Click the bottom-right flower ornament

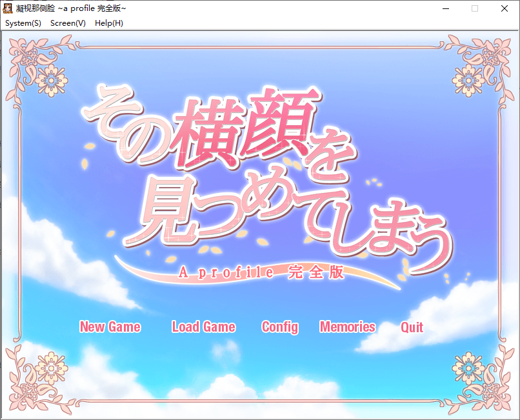pos(469,368)
